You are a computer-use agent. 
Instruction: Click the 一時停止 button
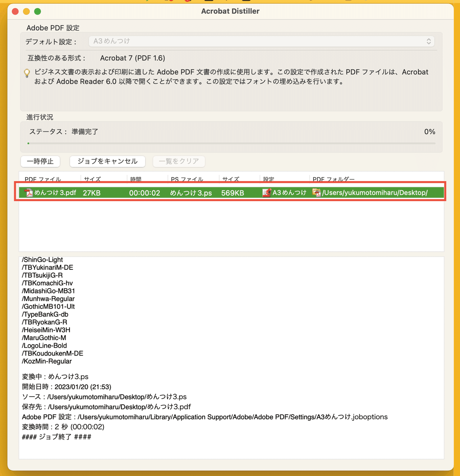coord(40,161)
